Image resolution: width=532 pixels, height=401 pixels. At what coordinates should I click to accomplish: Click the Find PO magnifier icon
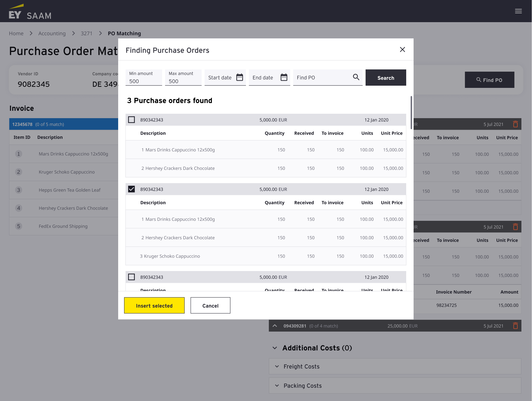tap(356, 77)
